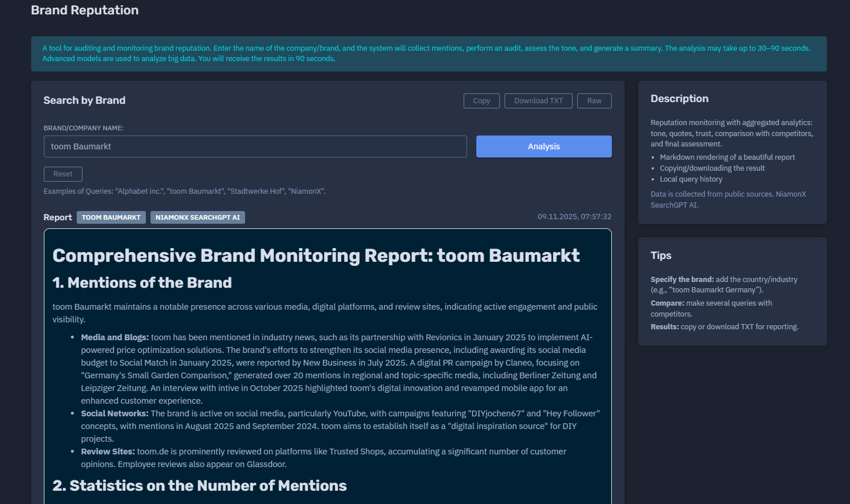Viewport: 850px width, 504px height.
Task: Click the TOOM BAUMARKT report tag
Action: (111, 217)
